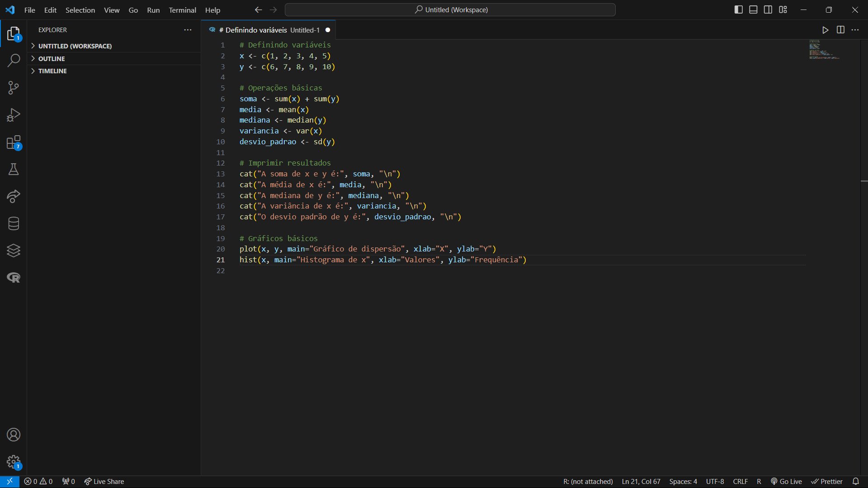Open the Source Control view icon
Image resolution: width=868 pixels, height=488 pixels.
pyautogui.click(x=14, y=88)
